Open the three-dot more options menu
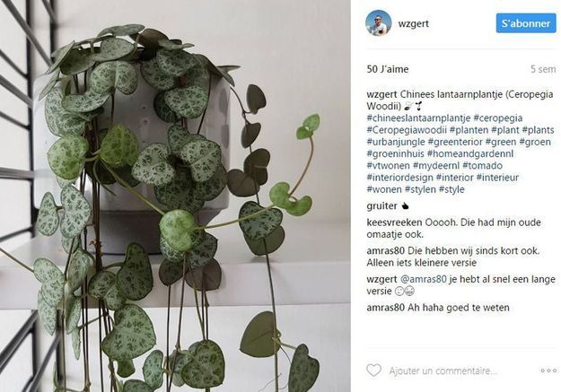561x392 pixels. tap(548, 370)
